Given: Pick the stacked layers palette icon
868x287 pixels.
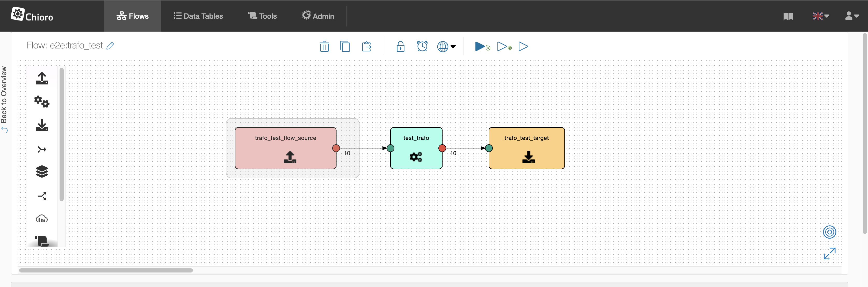Looking at the screenshot, I should (42, 172).
